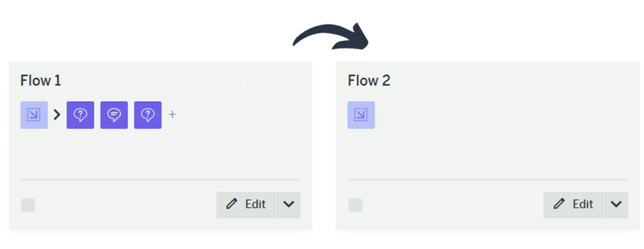Edit Flow 2 using its Edit button
Image resolution: width=644 pixels, height=249 pixels.
(x=574, y=205)
